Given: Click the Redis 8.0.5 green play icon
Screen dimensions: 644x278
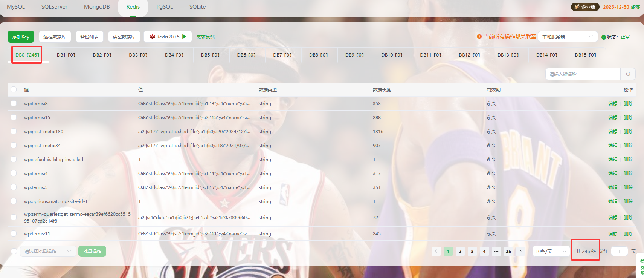Looking at the screenshot, I should click(x=184, y=37).
